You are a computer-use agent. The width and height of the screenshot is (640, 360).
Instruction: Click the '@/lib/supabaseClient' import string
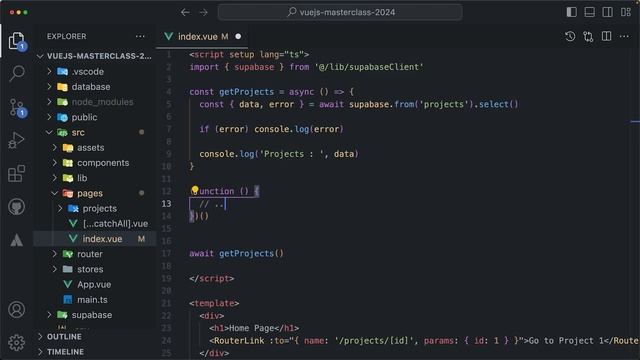(369, 67)
